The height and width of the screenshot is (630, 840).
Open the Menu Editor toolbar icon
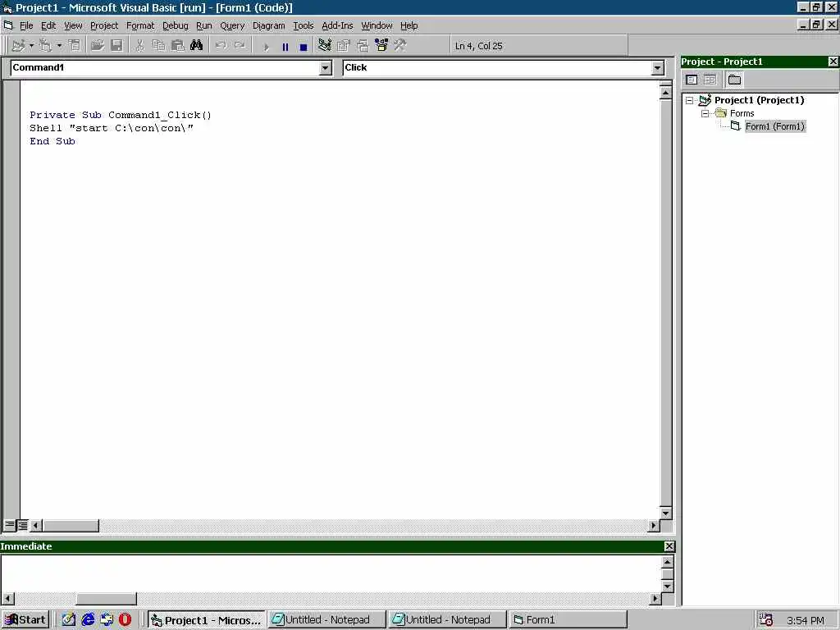click(75, 46)
